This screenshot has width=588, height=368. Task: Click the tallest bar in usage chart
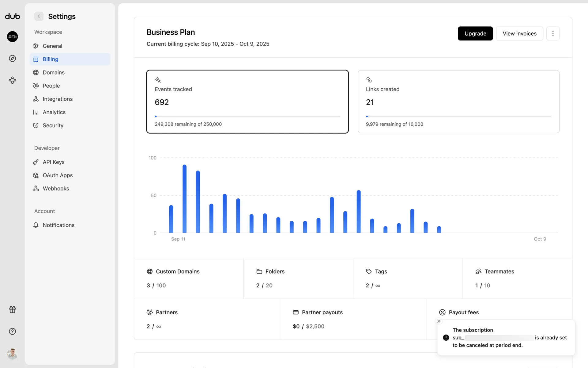click(184, 199)
